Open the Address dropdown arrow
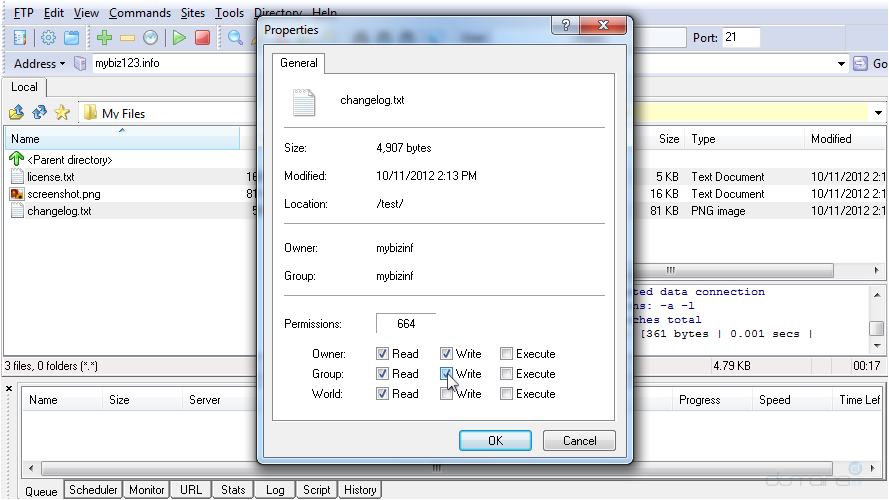Screen dimensions: 889x500 point(62,63)
